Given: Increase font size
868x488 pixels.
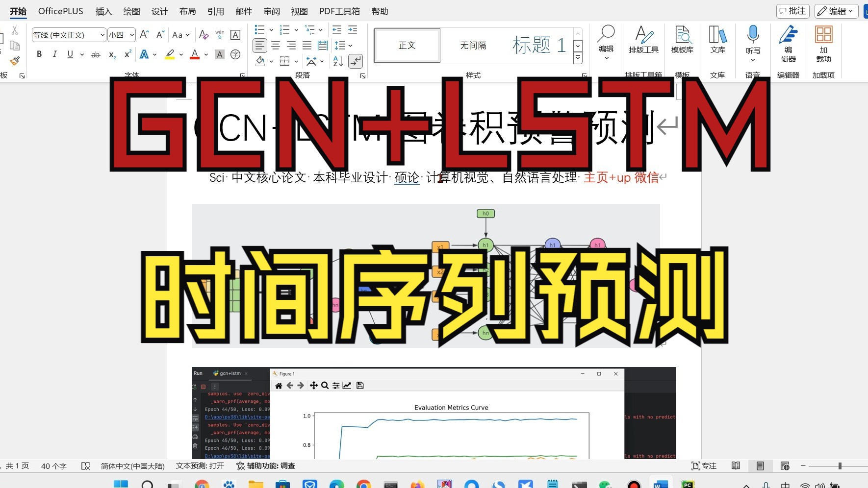Looking at the screenshot, I should point(144,34).
